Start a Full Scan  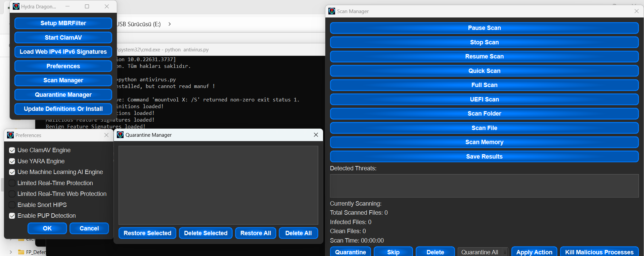(484, 85)
